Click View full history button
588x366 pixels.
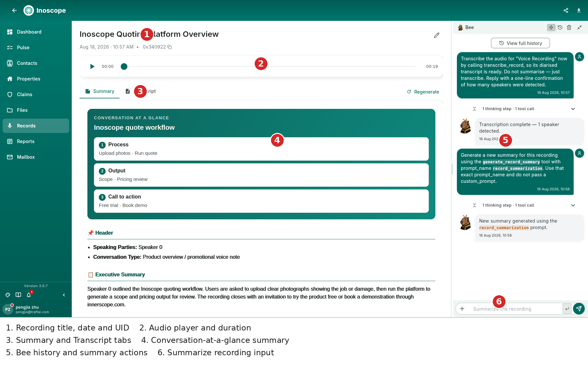pyautogui.click(x=520, y=43)
